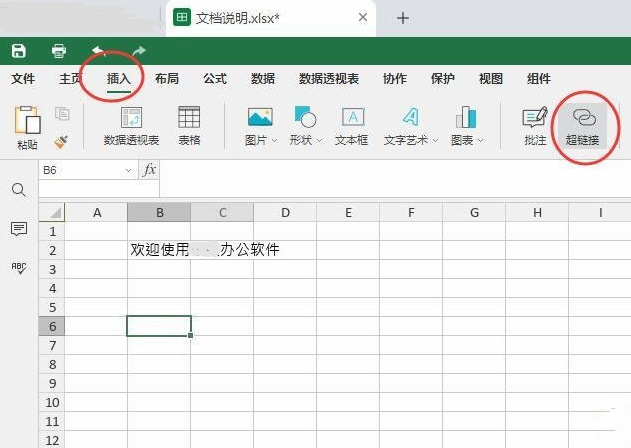Click the Print icon
The height and width of the screenshot is (448, 631).
point(59,51)
